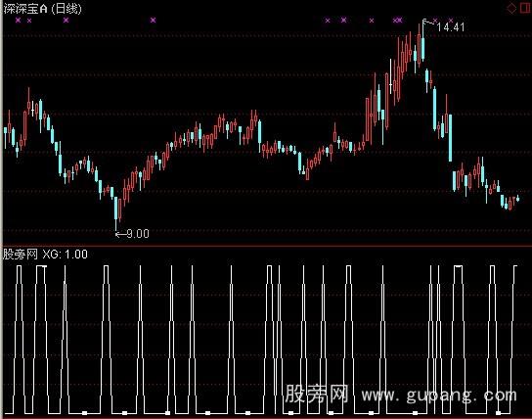Click the leftmost white marker on the bottom axis
Image resolution: width=532 pixels, height=419 pixels.
(85, 413)
